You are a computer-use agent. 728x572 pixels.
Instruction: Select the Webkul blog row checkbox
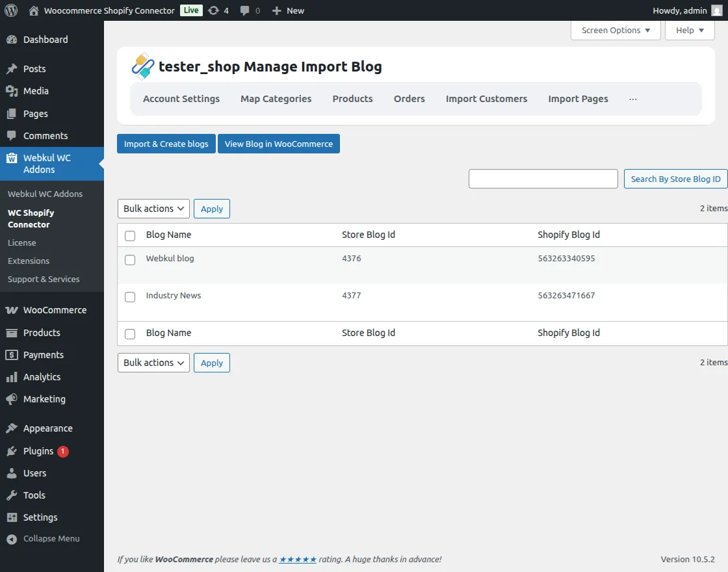(129, 259)
